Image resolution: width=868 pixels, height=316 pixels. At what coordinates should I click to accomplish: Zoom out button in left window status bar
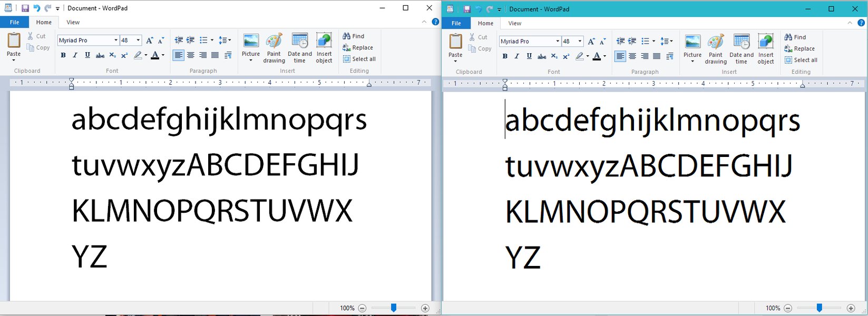pyautogui.click(x=362, y=308)
